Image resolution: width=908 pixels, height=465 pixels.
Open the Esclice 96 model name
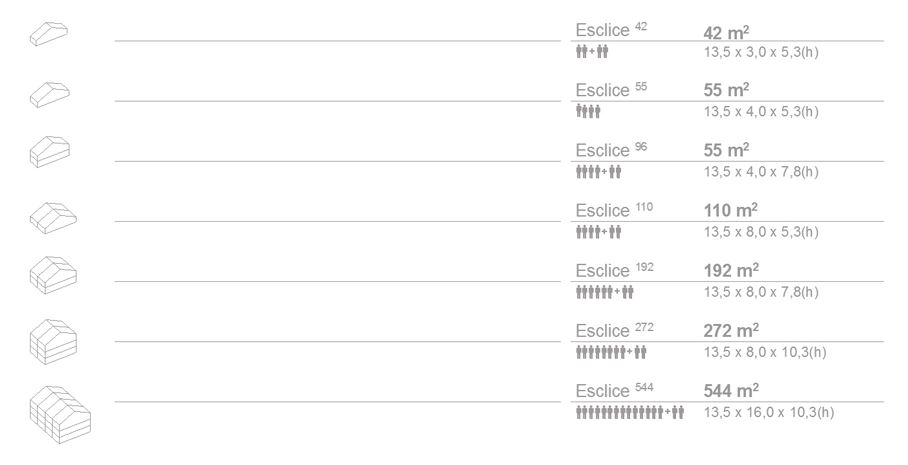click(611, 150)
